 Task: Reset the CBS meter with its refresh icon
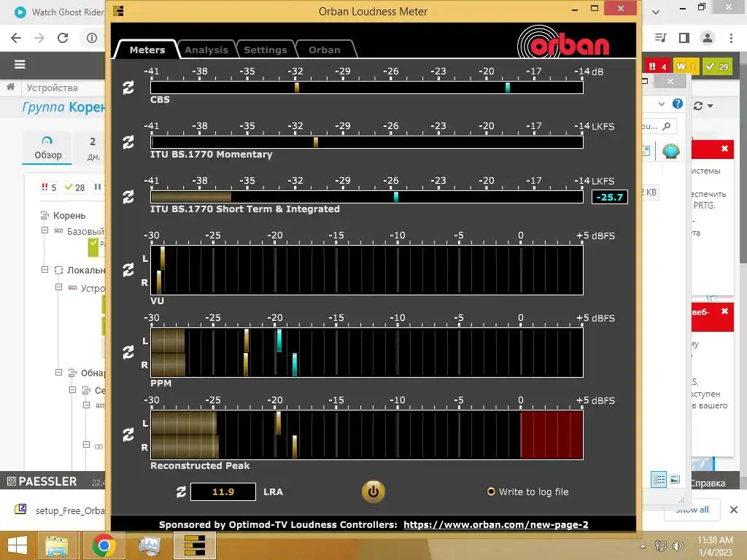[x=128, y=87]
